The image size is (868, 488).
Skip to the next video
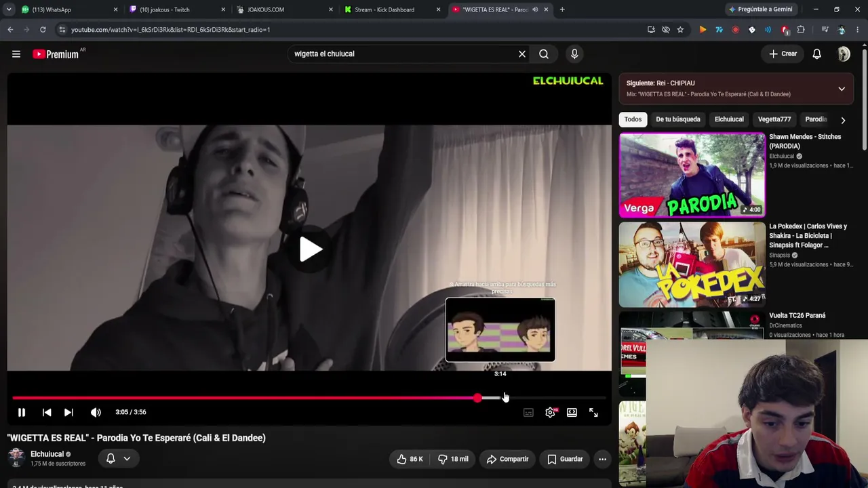pos(68,412)
